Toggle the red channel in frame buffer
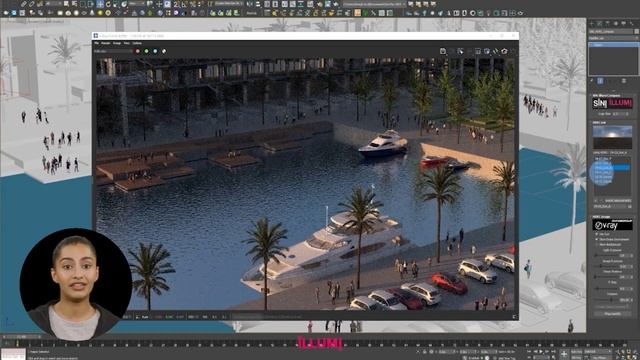 tap(138, 51)
